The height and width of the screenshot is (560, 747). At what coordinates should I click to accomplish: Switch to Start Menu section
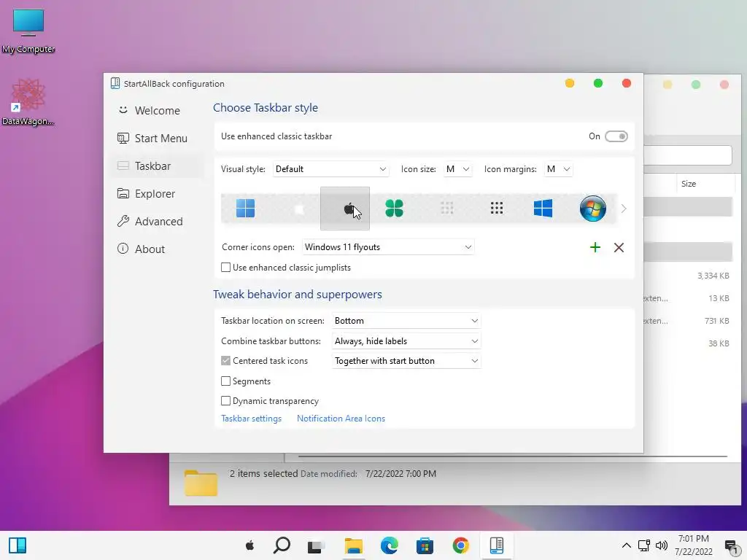coord(158,138)
